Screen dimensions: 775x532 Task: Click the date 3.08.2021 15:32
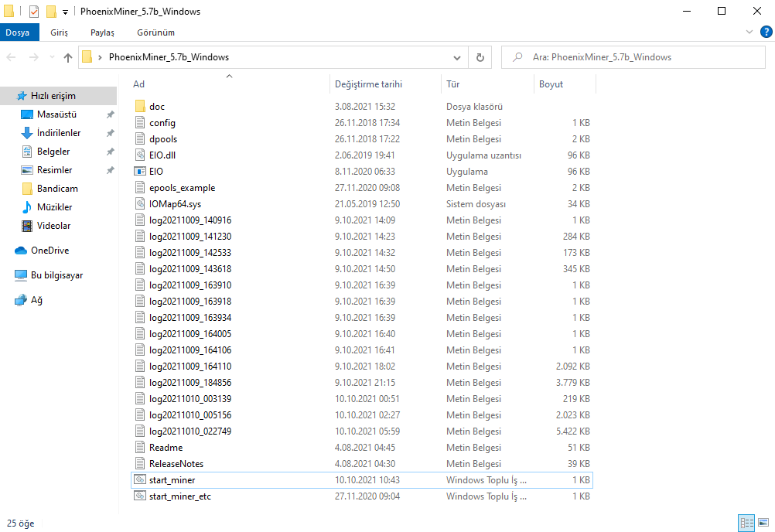click(x=365, y=106)
